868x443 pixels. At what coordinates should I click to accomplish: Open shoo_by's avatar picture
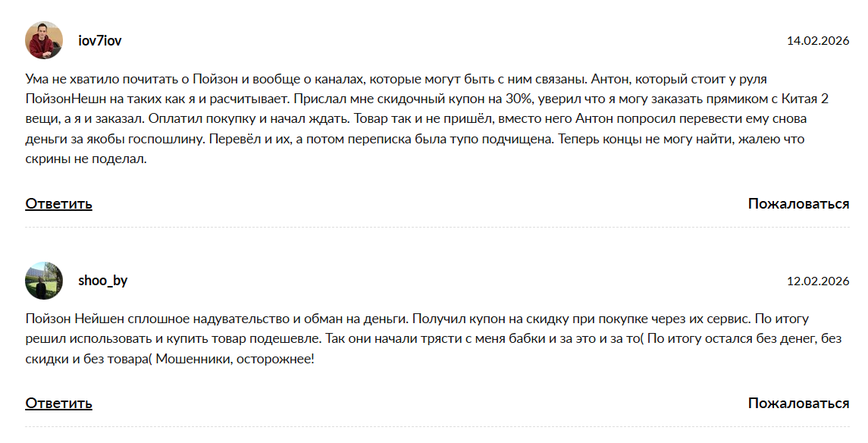[x=44, y=281]
